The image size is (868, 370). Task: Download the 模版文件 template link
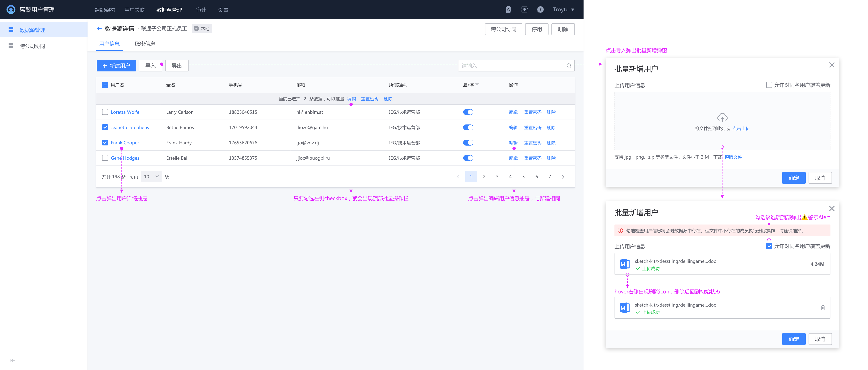tap(733, 157)
